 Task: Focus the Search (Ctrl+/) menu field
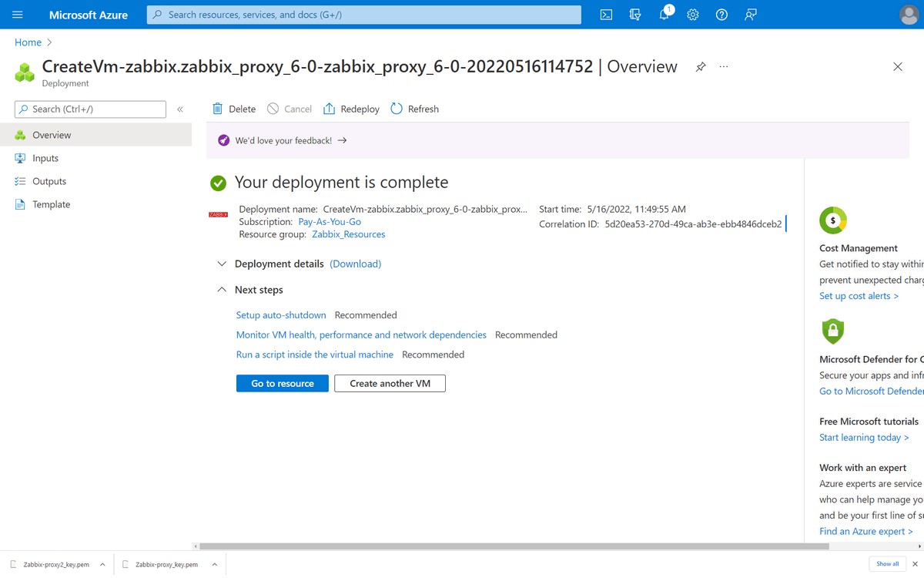point(90,109)
